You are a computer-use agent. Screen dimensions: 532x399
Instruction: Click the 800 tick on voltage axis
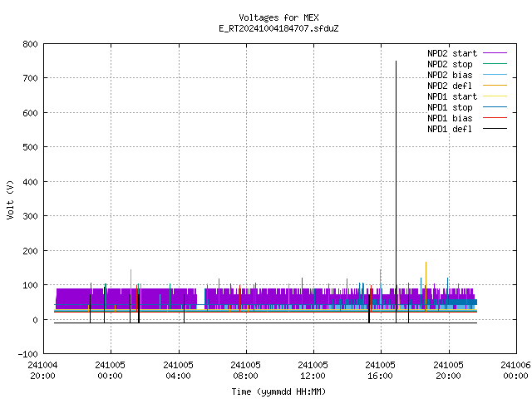(30, 44)
